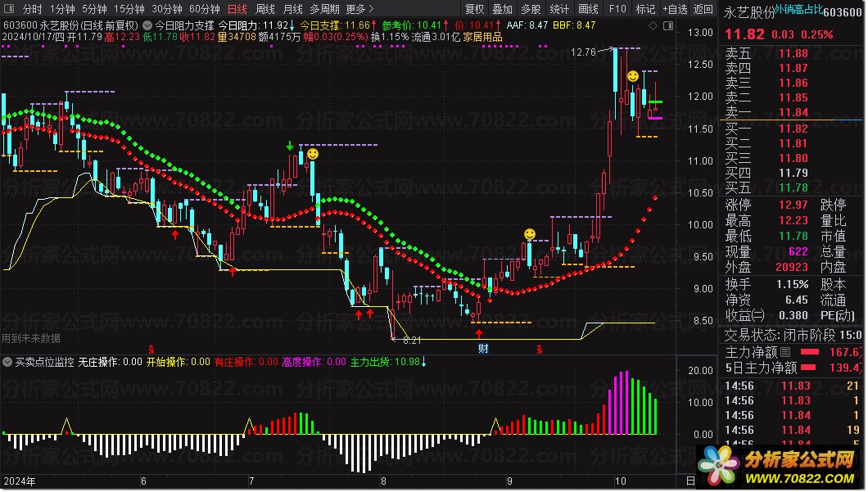This screenshot has height=492, width=868.
Task: Click the red up arrow below the June candle
Action: point(175,235)
